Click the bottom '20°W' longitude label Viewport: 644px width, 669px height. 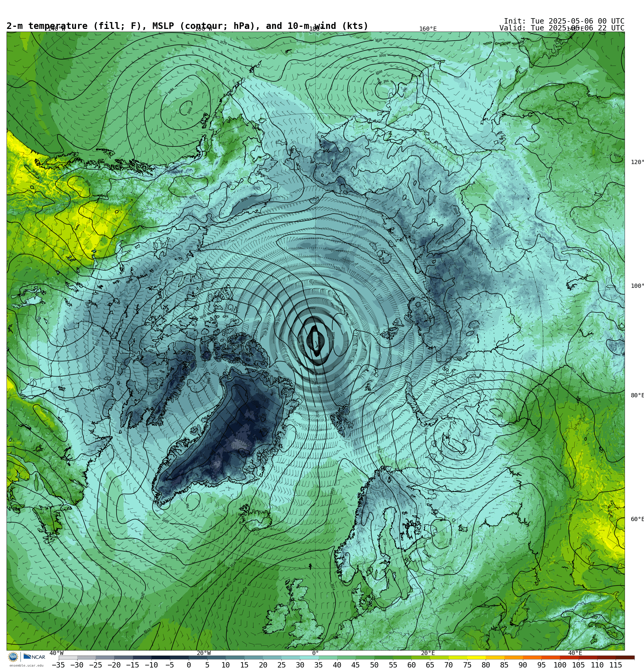[x=204, y=653]
